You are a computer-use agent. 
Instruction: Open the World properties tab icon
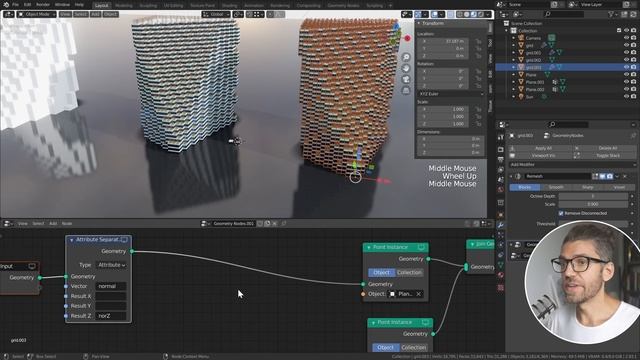tap(501, 190)
